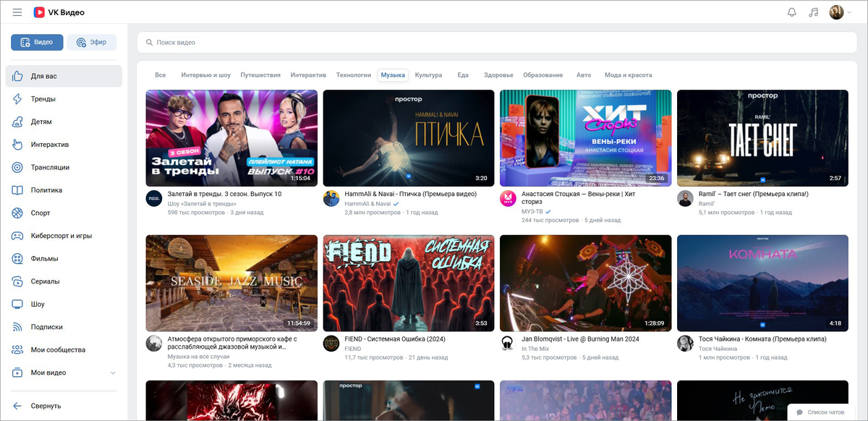
Task: Open FIEND Системная Ошибка thumbnail
Action: coord(409,283)
